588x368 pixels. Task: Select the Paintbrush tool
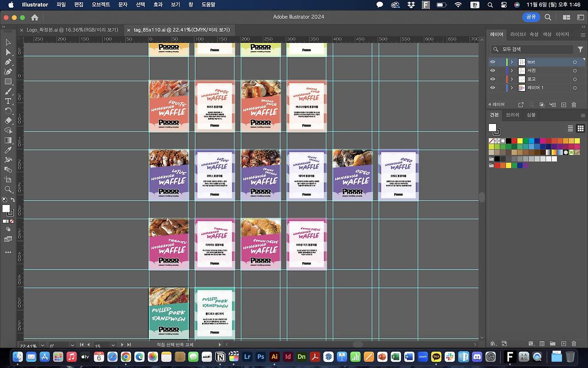pyautogui.click(x=8, y=92)
